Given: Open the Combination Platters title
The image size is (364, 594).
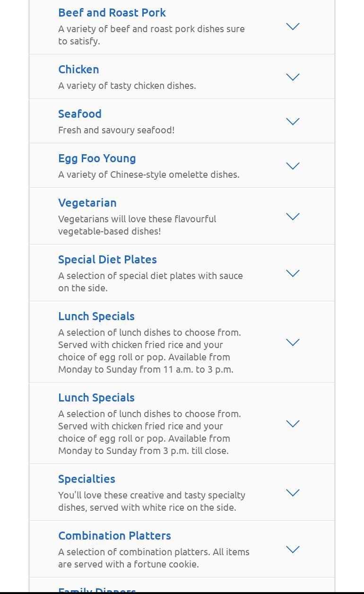Looking at the screenshot, I should (114, 536).
